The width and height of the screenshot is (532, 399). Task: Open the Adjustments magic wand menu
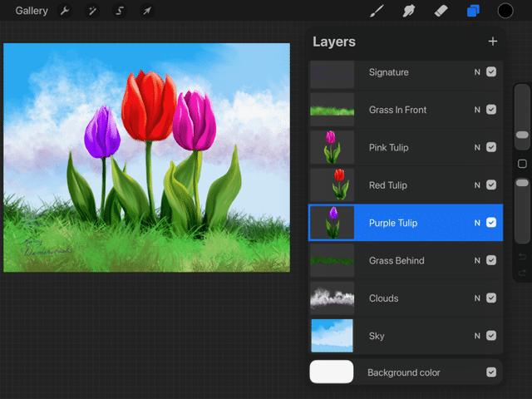tap(92, 11)
